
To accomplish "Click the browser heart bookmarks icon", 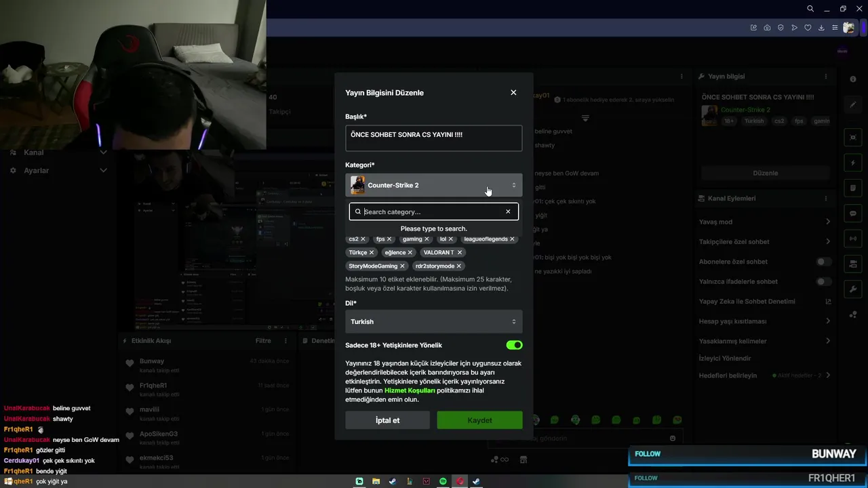I will click(808, 28).
